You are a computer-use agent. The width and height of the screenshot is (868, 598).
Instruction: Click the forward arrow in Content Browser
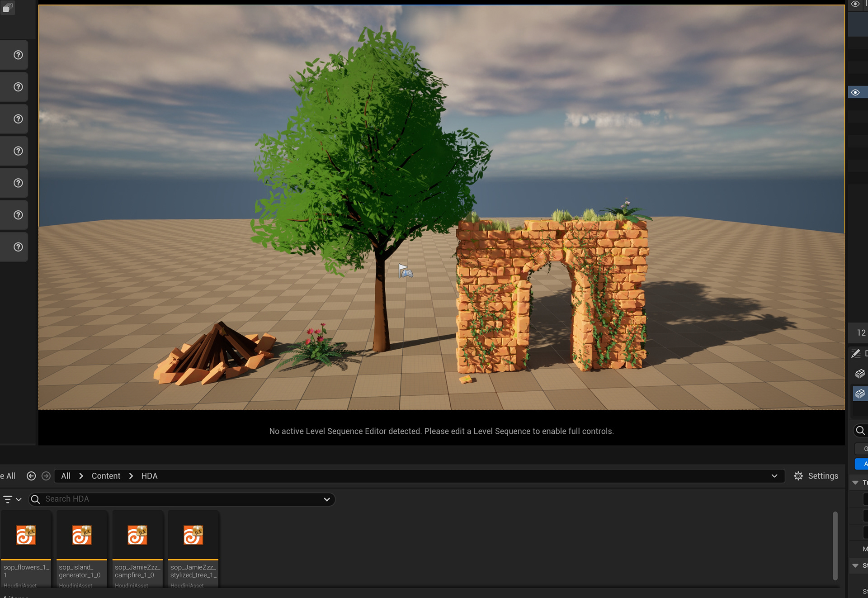46,476
